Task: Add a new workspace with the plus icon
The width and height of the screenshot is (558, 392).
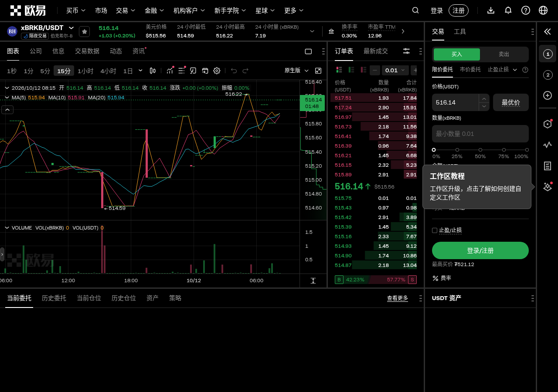Action: (x=548, y=95)
